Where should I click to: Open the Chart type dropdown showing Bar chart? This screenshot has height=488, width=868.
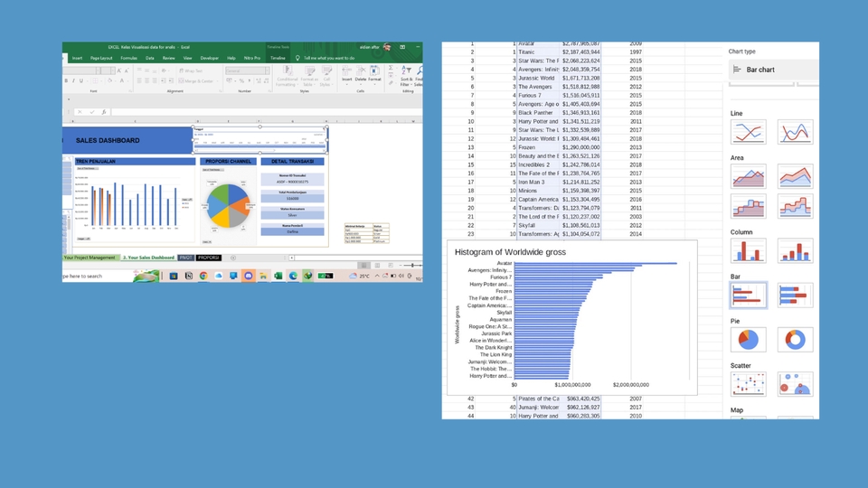tap(774, 70)
